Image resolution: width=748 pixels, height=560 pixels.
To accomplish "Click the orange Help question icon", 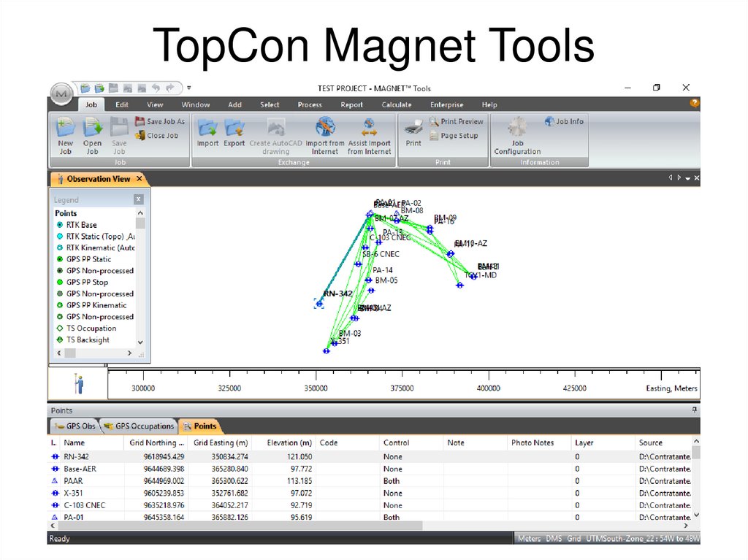I will tap(694, 102).
